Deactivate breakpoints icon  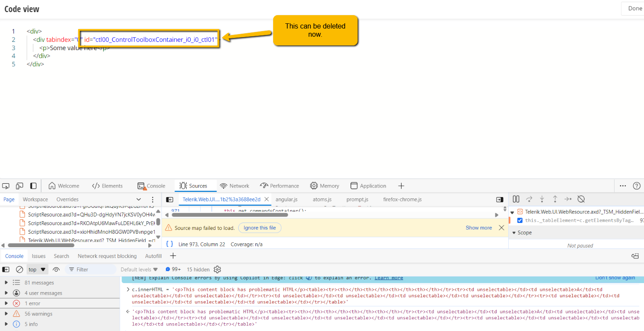tap(581, 199)
